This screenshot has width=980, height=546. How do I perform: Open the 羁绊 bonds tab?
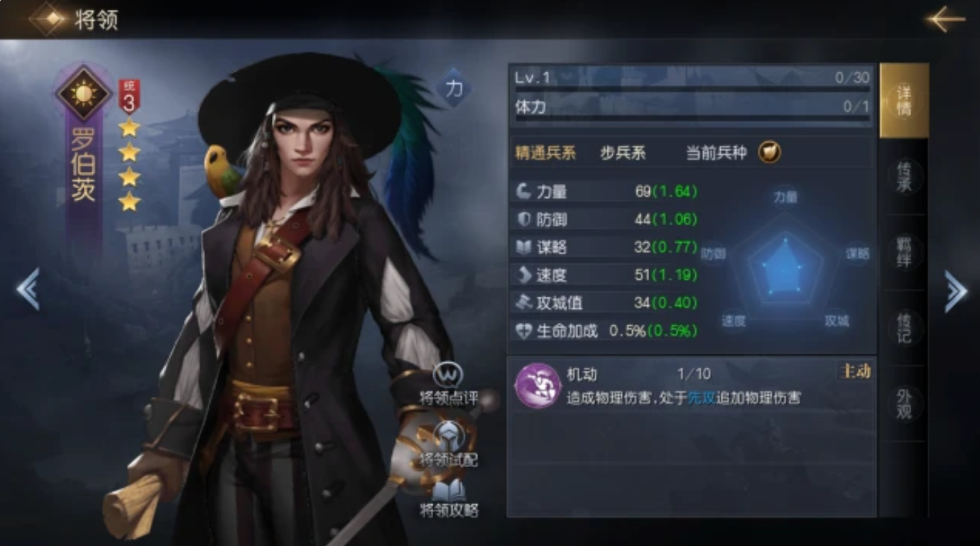click(x=904, y=253)
